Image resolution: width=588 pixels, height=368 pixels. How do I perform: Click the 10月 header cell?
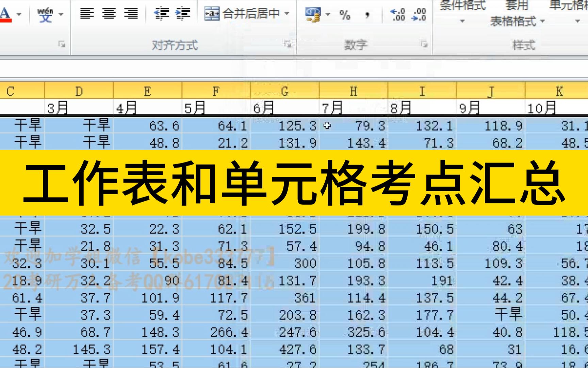557,108
